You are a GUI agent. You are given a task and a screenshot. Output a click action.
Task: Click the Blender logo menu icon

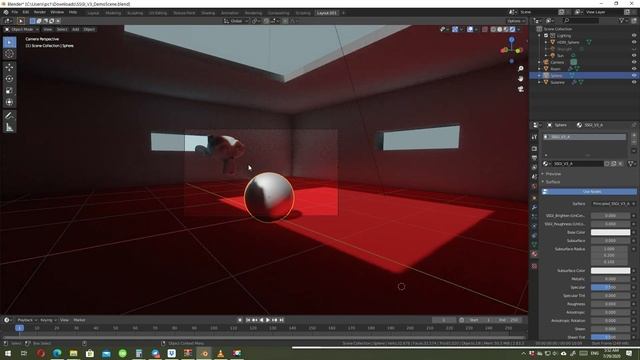pos(6,12)
